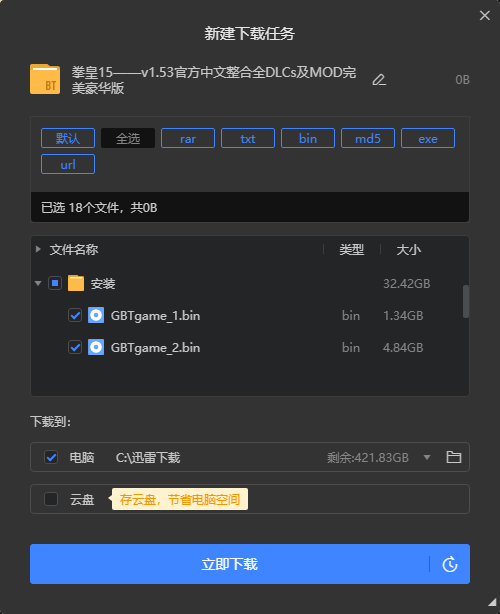The width and height of the screenshot is (500, 614).
Task: Click the 安装 folder name
Action: click(x=103, y=284)
